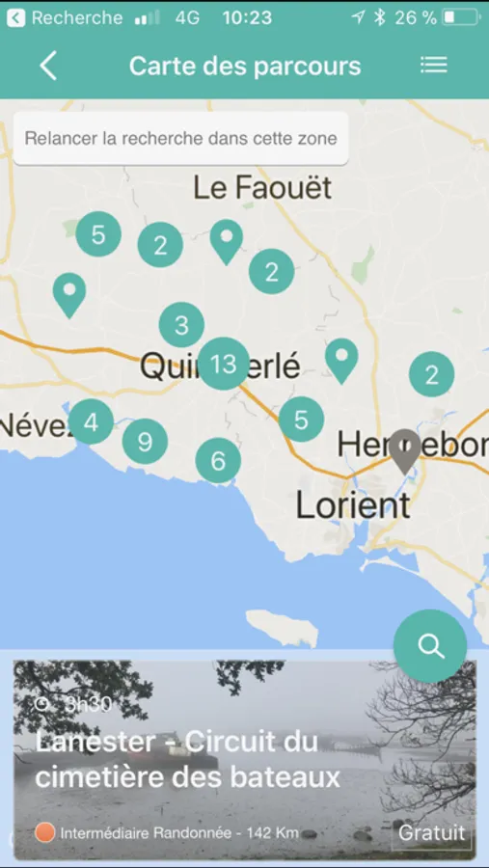Image resolution: width=489 pixels, height=868 pixels.
Task: Click 'Relancer la recherche dans cette zone'
Action: point(181,138)
